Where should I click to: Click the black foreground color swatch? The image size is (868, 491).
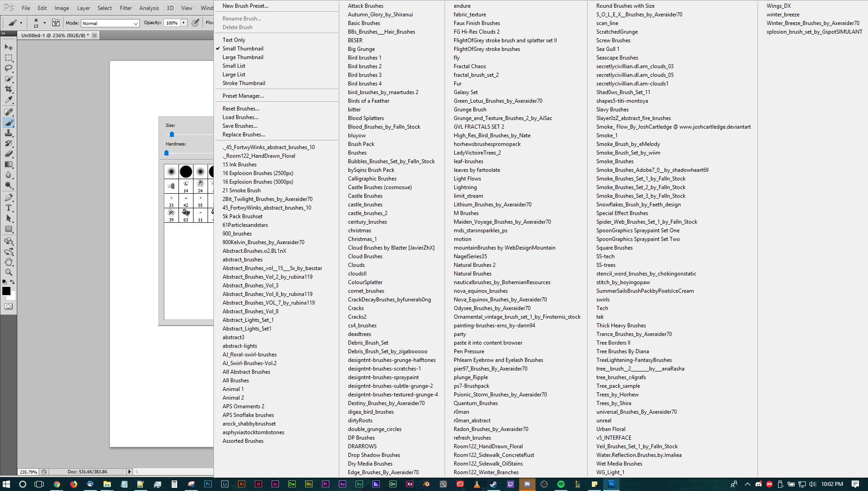pos(6,291)
